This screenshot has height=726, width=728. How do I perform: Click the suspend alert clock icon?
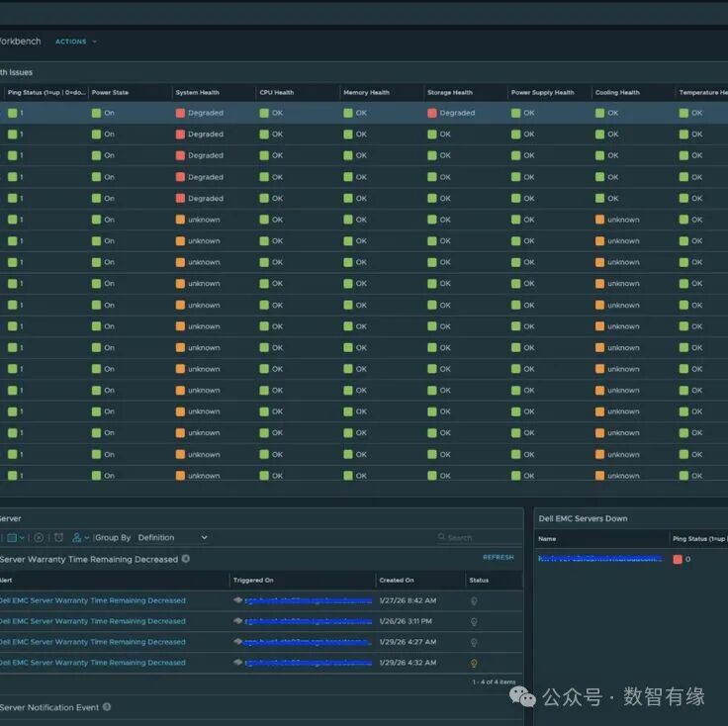point(58,538)
